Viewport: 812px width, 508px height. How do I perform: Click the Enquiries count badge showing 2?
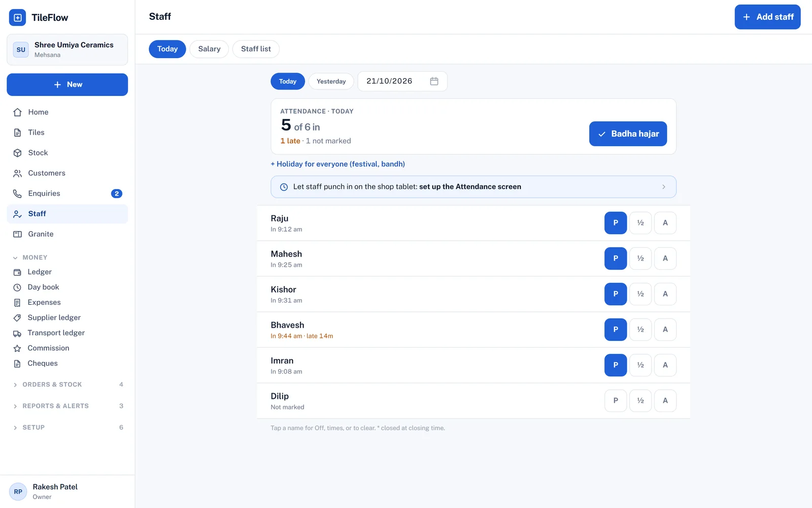point(117,194)
